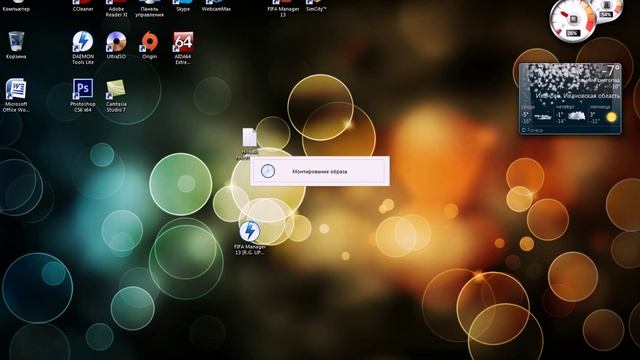This screenshot has width=640, height=360.
Task: Click the -7° current temperature reading
Action: (610, 71)
